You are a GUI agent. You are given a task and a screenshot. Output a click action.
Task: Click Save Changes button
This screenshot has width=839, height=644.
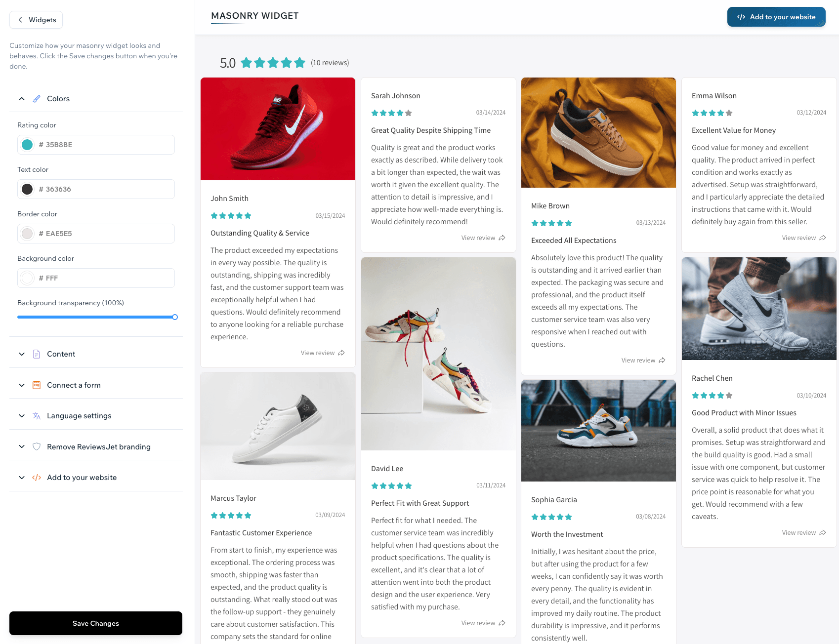(96, 623)
